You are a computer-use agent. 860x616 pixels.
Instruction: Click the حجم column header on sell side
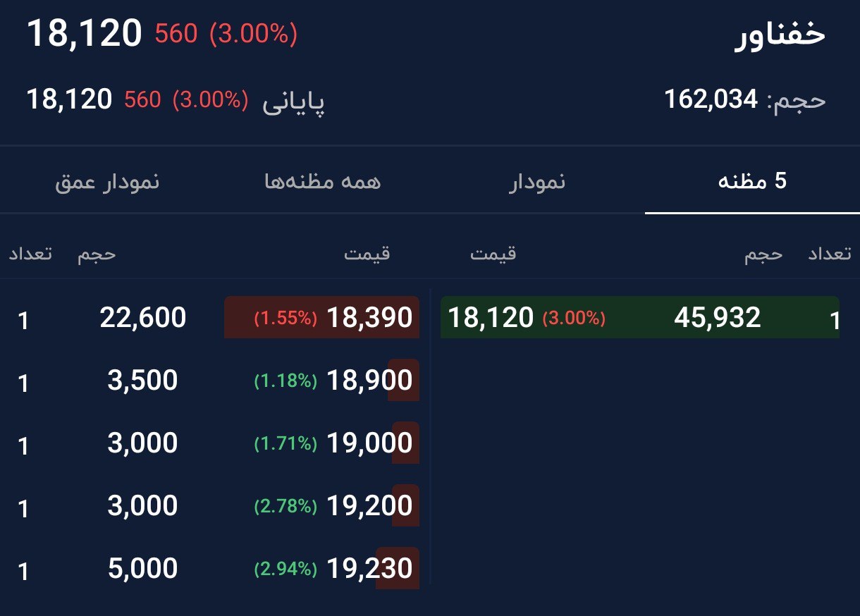pyautogui.click(x=94, y=254)
